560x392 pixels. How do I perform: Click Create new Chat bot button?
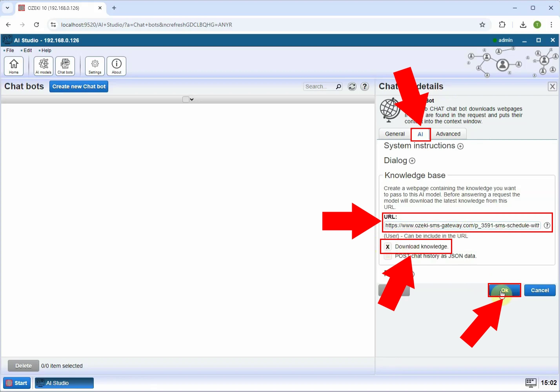[x=79, y=87]
